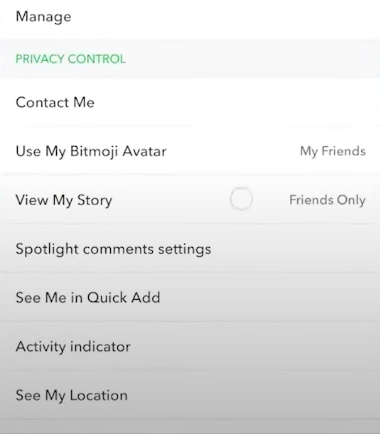The width and height of the screenshot is (380, 434).
Task: Change who can view my story
Action: 190,200
